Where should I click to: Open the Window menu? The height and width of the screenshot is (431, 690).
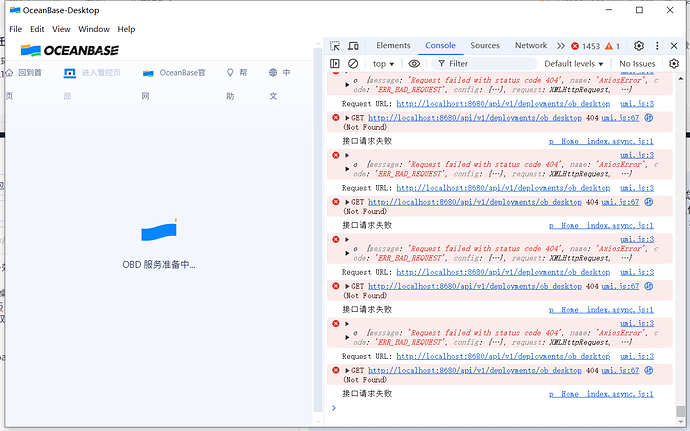point(94,29)
